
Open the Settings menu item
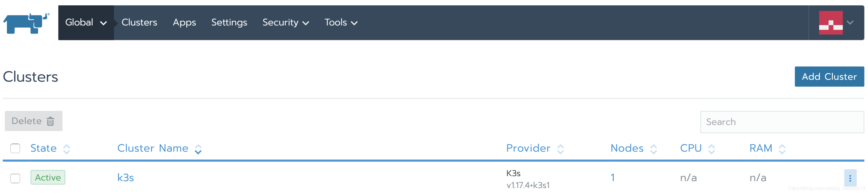point(229,23)
